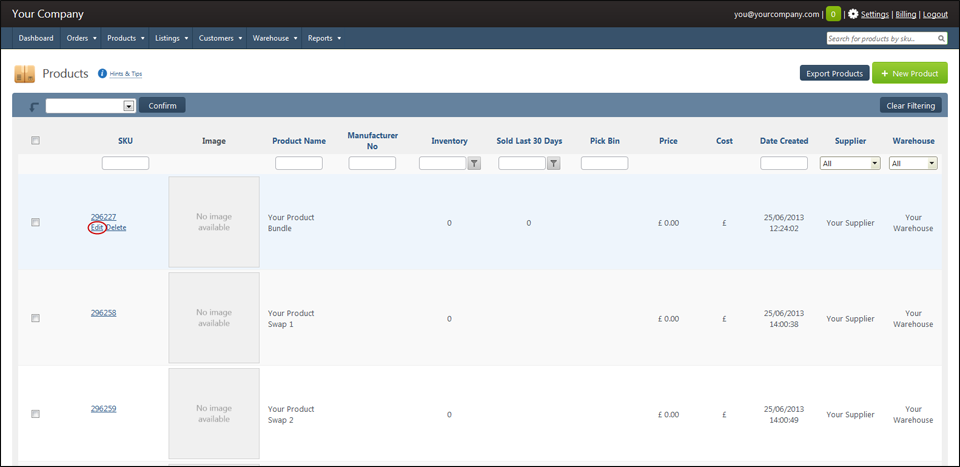Image resolution: width=960 pixels, height=467 pixels.
Task: Click the Inventory filter field
Action: [x=443, y=163]
